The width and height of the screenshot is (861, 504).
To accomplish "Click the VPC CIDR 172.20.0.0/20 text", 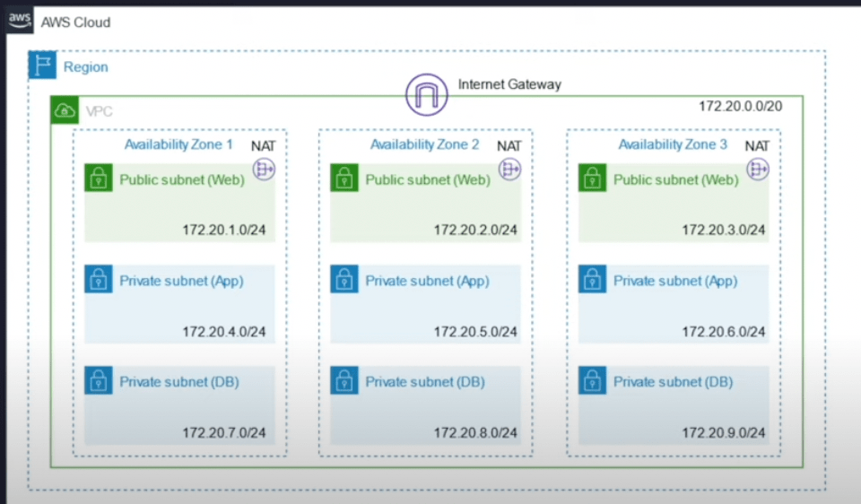I will [740, 107].
